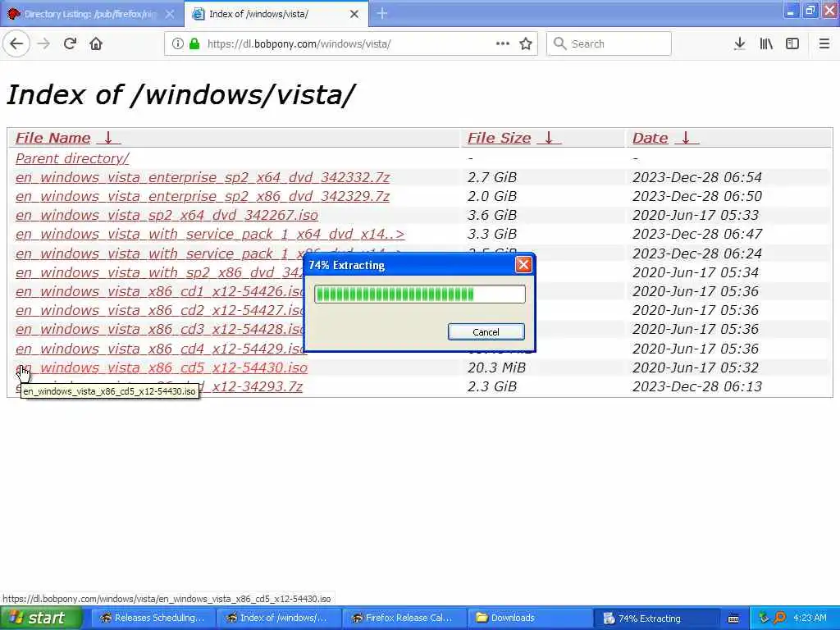Click the green extraction progress bar
This screenshot has height=630, width=840.
419,294
